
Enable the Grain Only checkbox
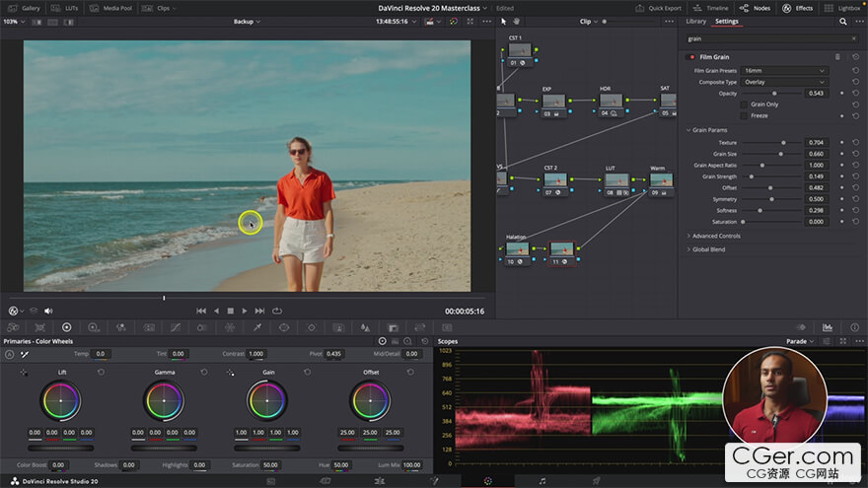coord(744,104)
